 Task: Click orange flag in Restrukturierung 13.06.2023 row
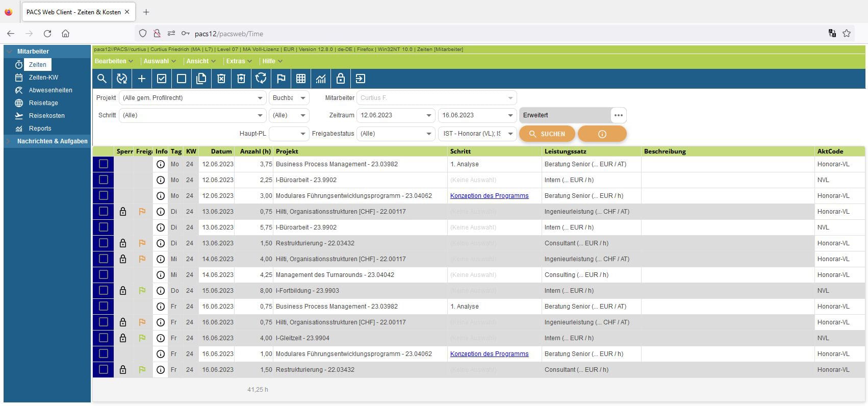[142, 243]
